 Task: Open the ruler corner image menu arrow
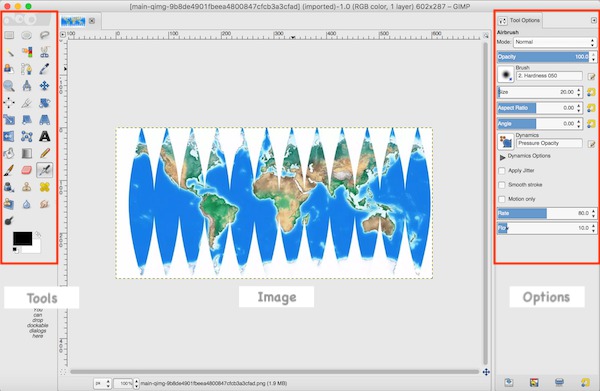(63, 34)
